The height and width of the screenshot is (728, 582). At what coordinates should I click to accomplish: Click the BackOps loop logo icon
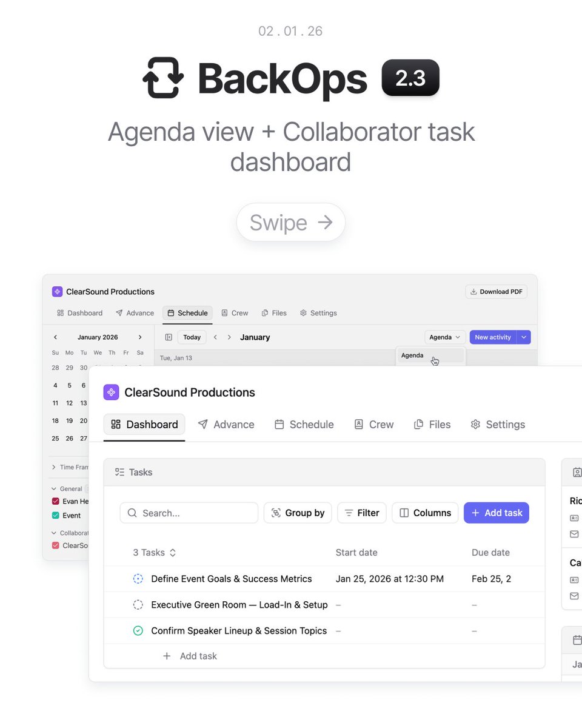(x=163, y=78)
